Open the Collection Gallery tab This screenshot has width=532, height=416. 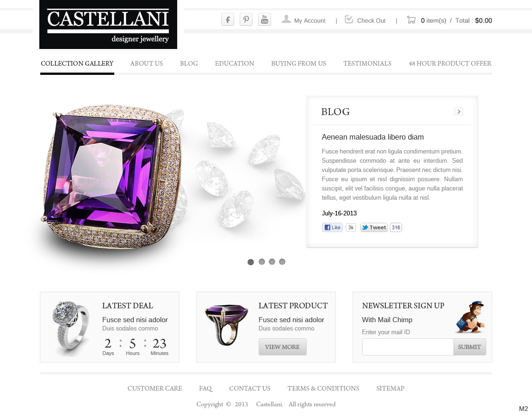tap(77, 63)
